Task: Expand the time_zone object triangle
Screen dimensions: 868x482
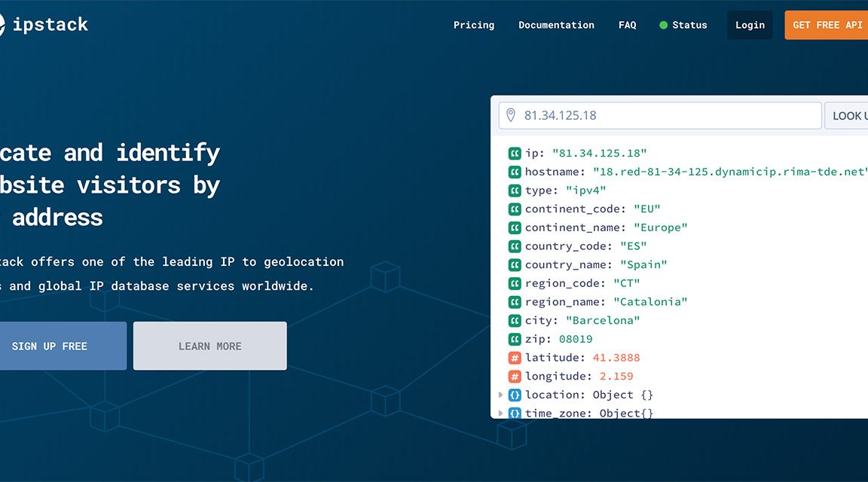Action: click(x=500, y=413)
